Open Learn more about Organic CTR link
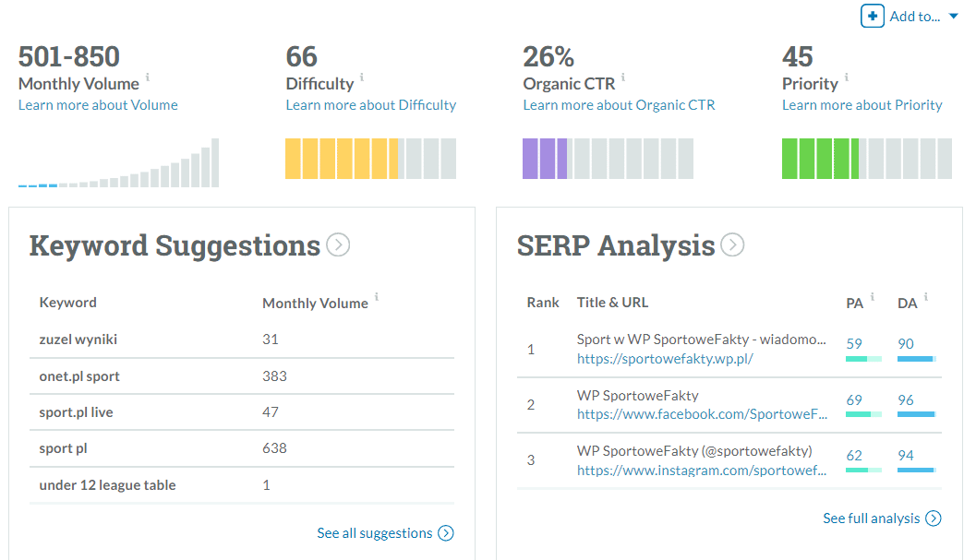This screenshot has width=964, height=560. pyautogui.click(x=619, y=105)
